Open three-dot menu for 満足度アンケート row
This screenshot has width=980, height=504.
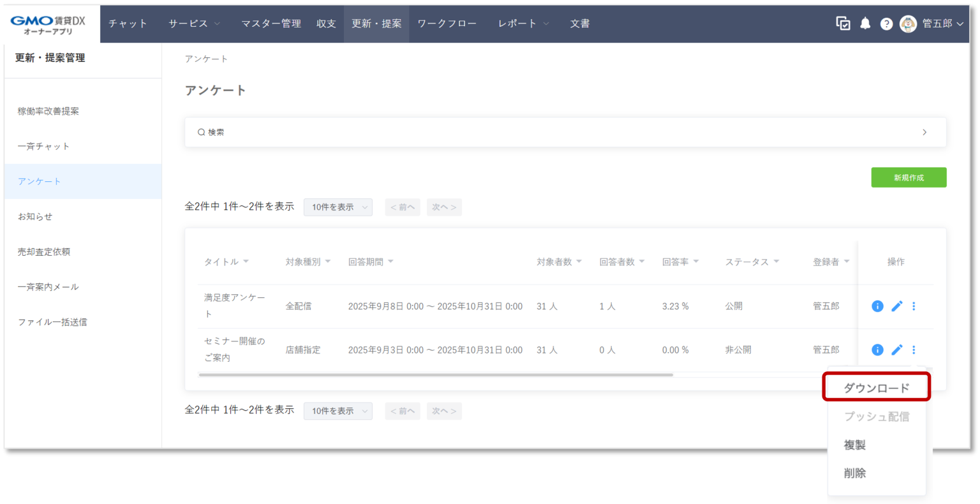914,306
